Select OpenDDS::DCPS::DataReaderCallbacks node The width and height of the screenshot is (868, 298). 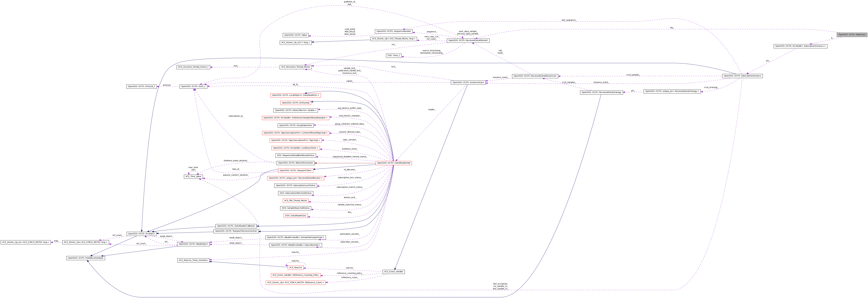click(236, 226)
